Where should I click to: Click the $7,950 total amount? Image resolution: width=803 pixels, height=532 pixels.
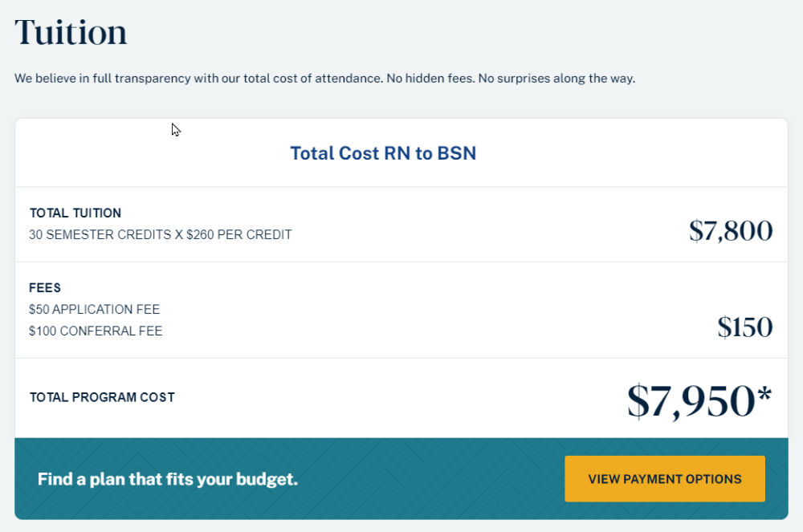(691, 401)
